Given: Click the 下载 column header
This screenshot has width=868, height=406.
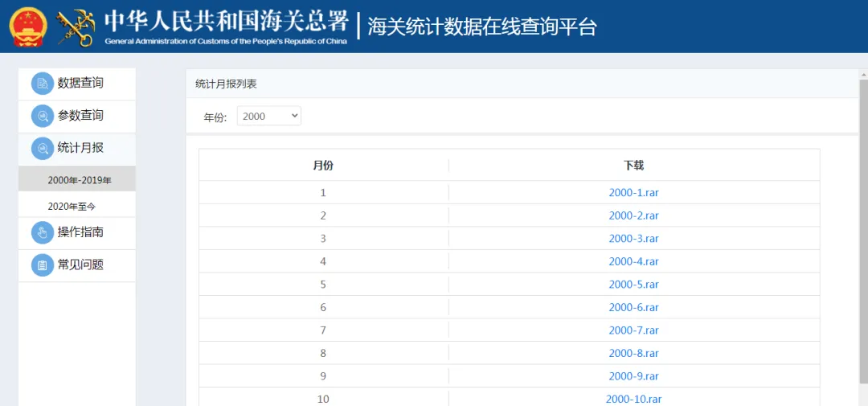Looking at the screenshot, I should (x=634, y=165).
